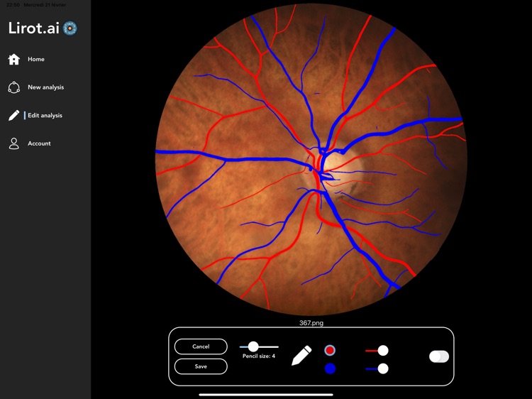The height and width of the screenshot is (399, 532).
Task: Click the optic disc in the fundus image
Action: (334, 168)
